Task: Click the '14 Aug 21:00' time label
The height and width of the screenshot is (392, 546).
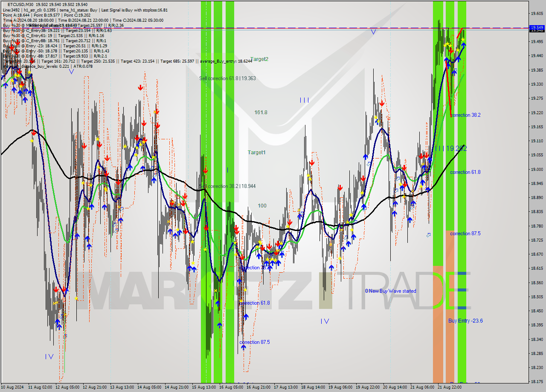Action: [x=177, y=387]
